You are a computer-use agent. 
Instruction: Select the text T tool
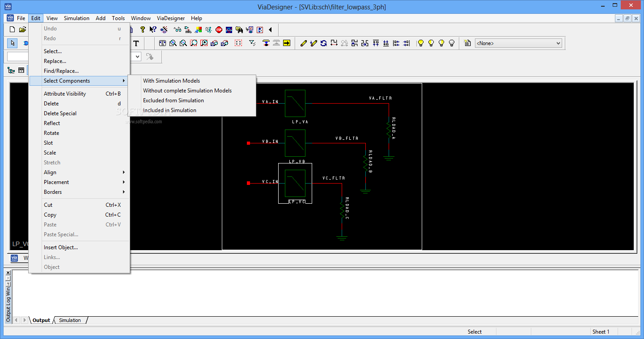[136, 43]
